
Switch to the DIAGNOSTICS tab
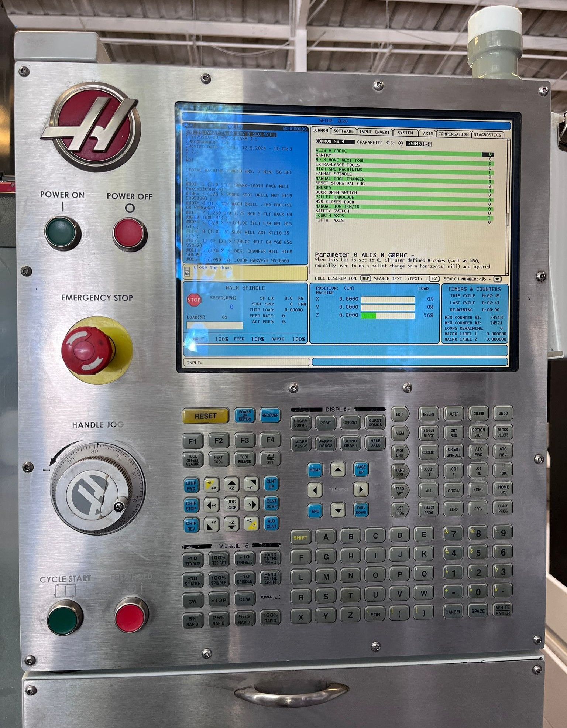coord(487,135)
